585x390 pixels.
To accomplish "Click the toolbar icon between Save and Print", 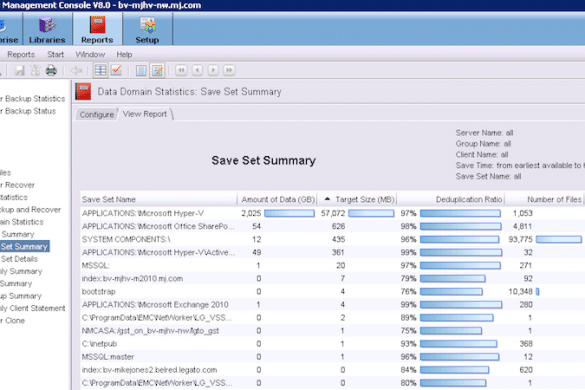I will [35, 70].
